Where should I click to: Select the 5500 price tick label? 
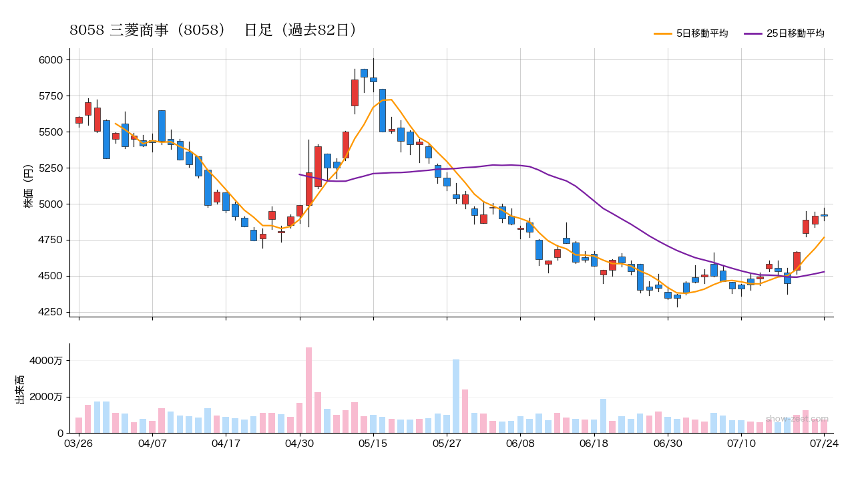(51, 132)
